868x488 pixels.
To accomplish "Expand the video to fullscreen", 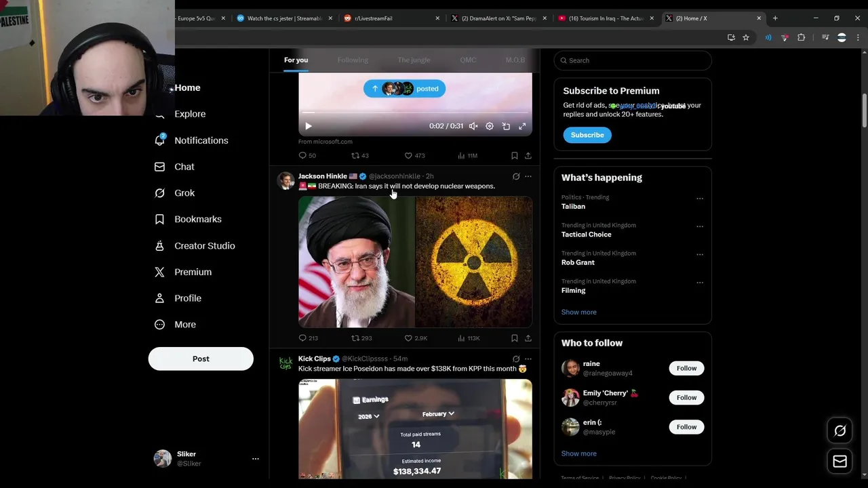I will click(x=522, y=126).
